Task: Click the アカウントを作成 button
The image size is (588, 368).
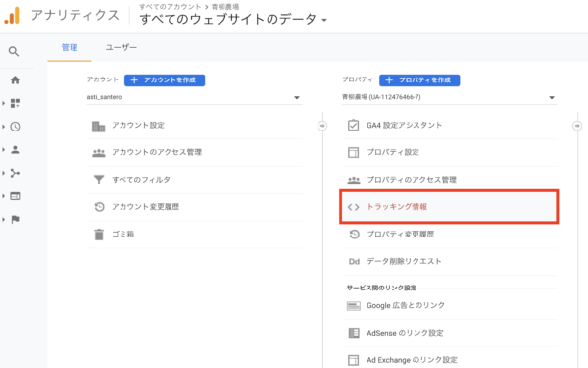Action: point(165,80)
